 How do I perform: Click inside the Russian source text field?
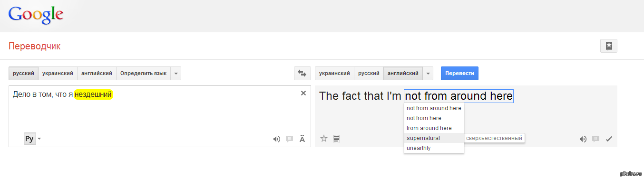[x=159, y=114]
